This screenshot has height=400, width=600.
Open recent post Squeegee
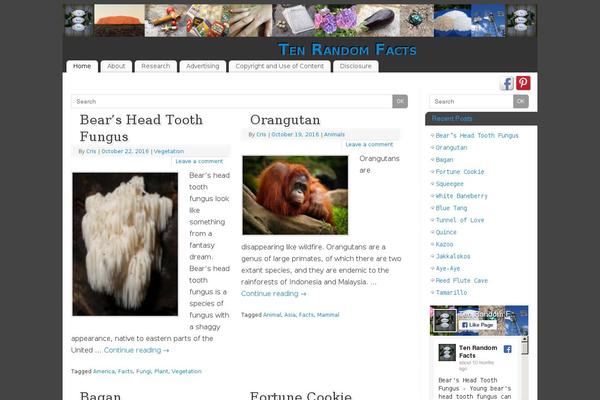449,184
